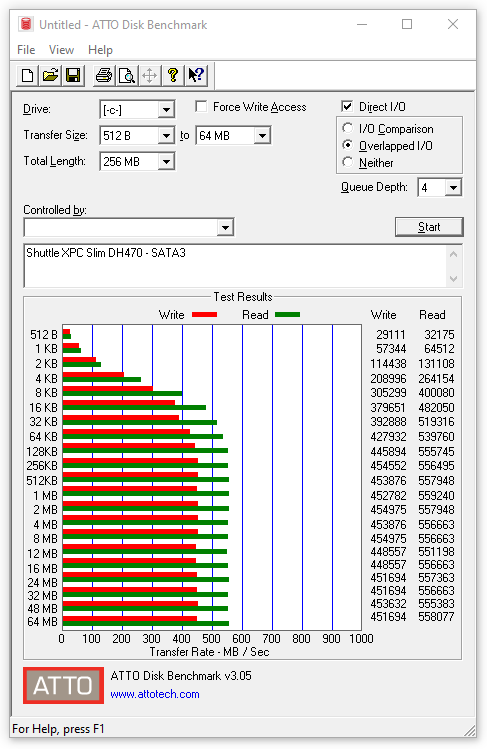
Task: Enable the Force Write Access checkbox
Action: tap(201, 107)
